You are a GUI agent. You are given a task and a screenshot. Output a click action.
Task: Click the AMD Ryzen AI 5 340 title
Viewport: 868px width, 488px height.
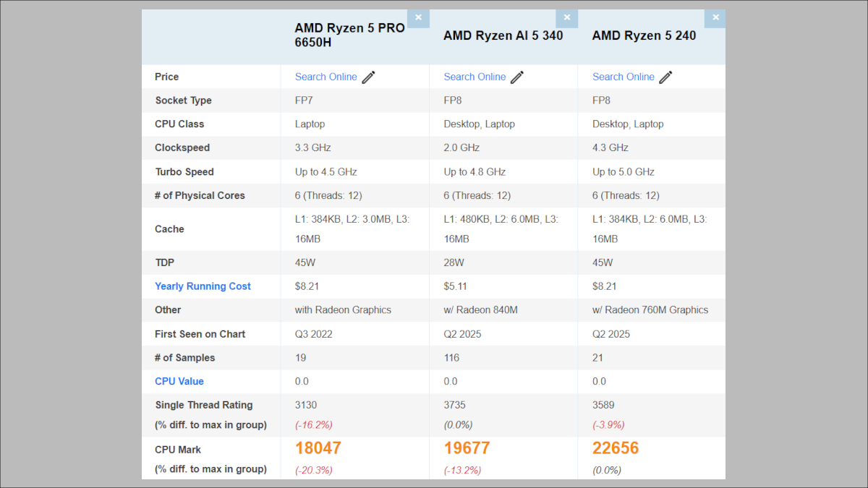[503, 35]
